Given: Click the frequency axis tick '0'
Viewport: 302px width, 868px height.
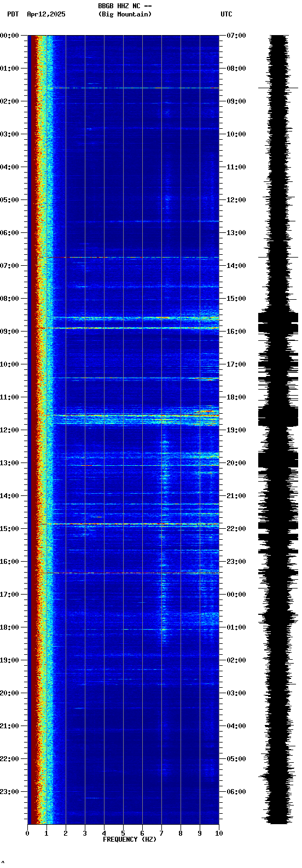Looking at the screenshot, I should pyautogui.click(x=27, y=833).
